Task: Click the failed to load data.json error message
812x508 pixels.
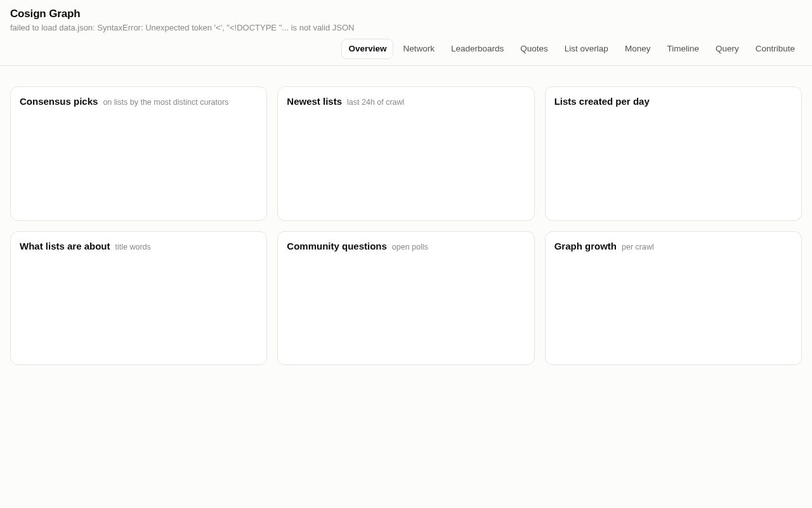Action: click(182, 28)
